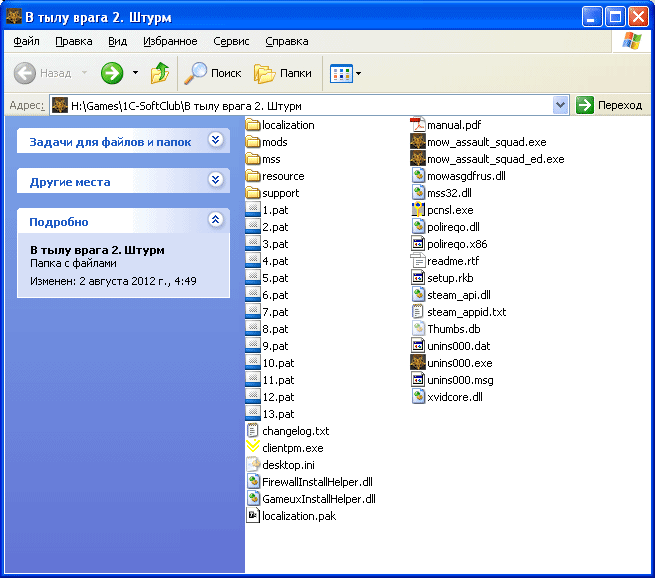Click the file name steam_api.dll
The image size is (655, 578).
point(459,295)
